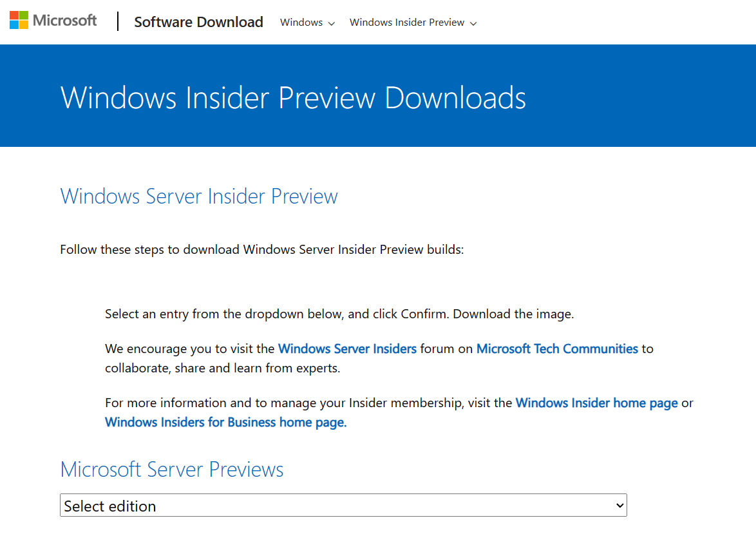Visit the Windows Server Insiders forum link
This screenshot has height=536, width=756.
coord(347,349)
